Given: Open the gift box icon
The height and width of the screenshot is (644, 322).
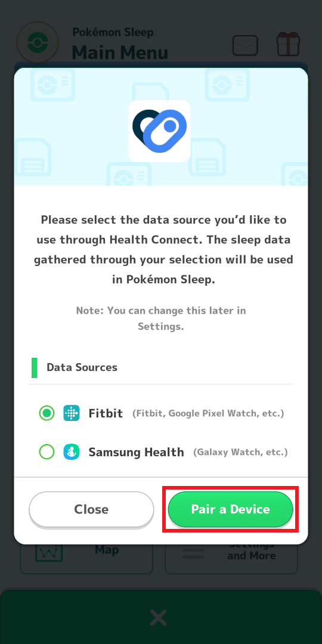Looking at the screenshot, I should click(289, 44).
